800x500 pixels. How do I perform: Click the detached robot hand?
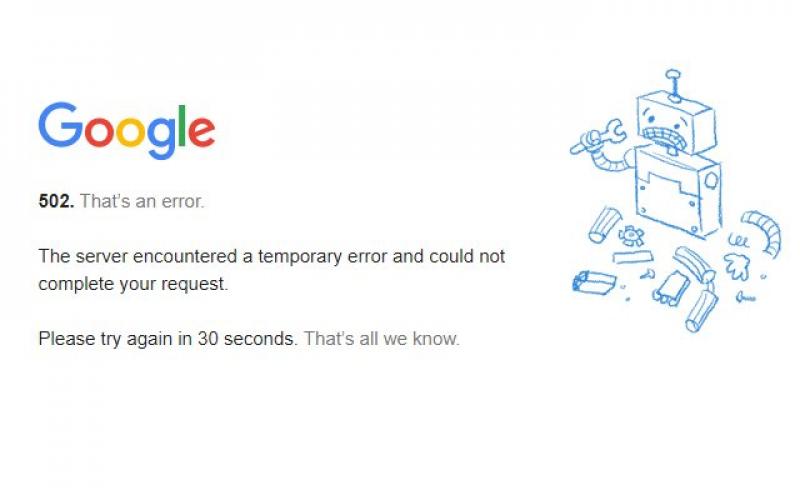(x=737, y=266)
